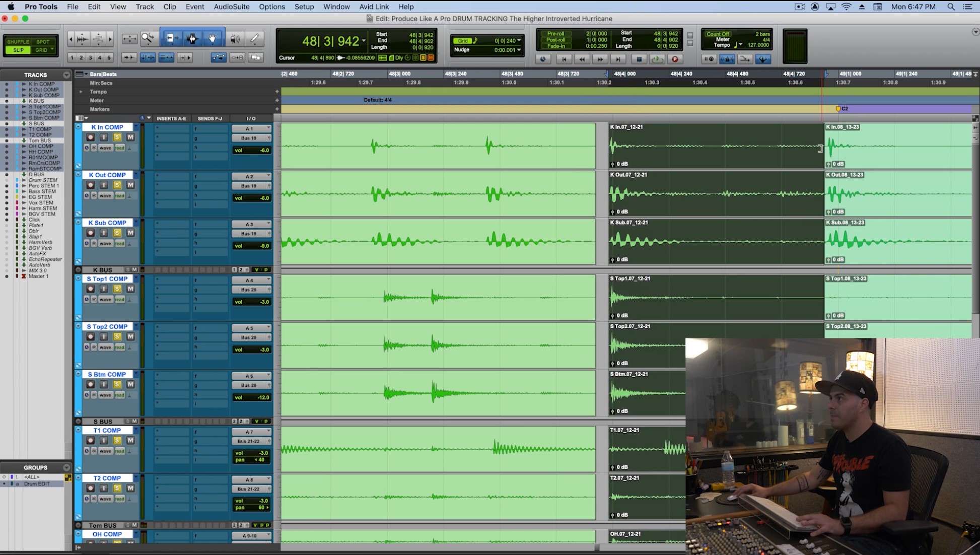Image resolution: width=980 pixels, height=555 pixels.
Task: Click the Rewind transport button
Action: (x=582, y=59)
